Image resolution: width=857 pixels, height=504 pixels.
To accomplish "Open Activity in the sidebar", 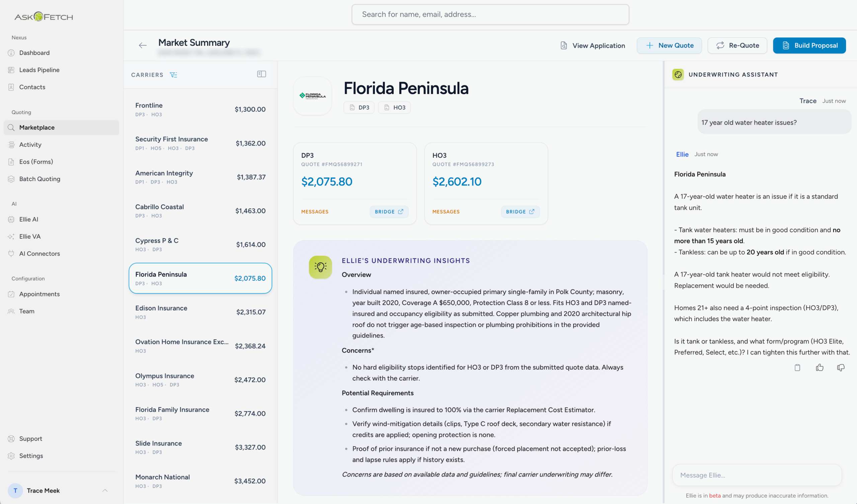I will (62, 144).
